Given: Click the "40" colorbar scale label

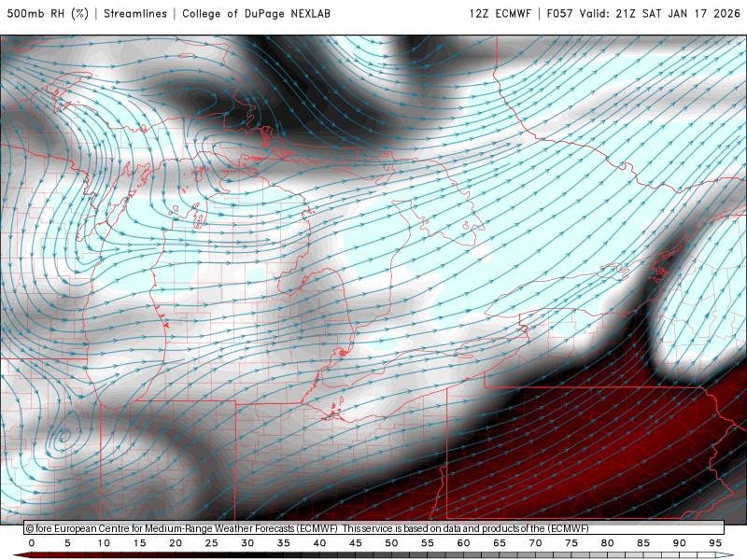Looking at the screenshot, I should click(319, 543).
